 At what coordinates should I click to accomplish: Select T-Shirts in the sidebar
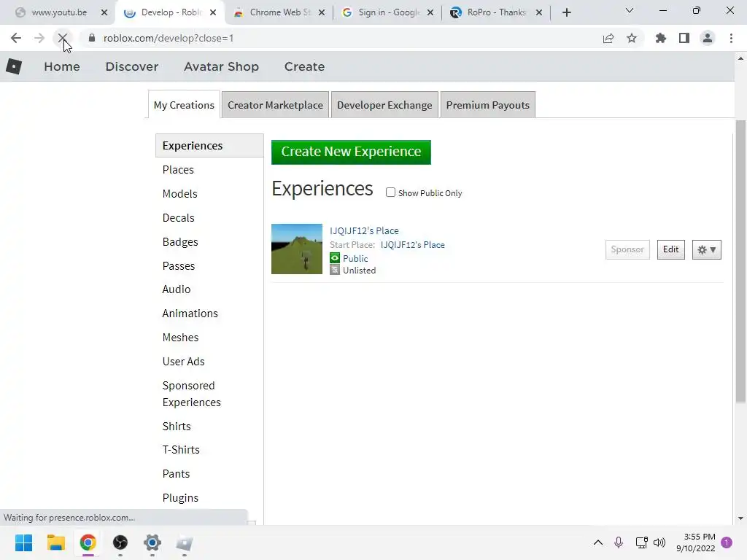pos(181,449)
